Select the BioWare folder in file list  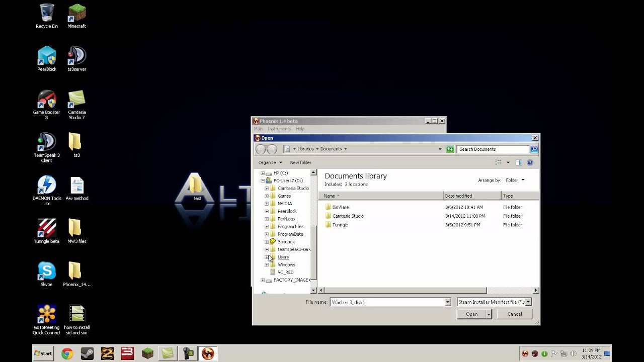click(340, 207)
